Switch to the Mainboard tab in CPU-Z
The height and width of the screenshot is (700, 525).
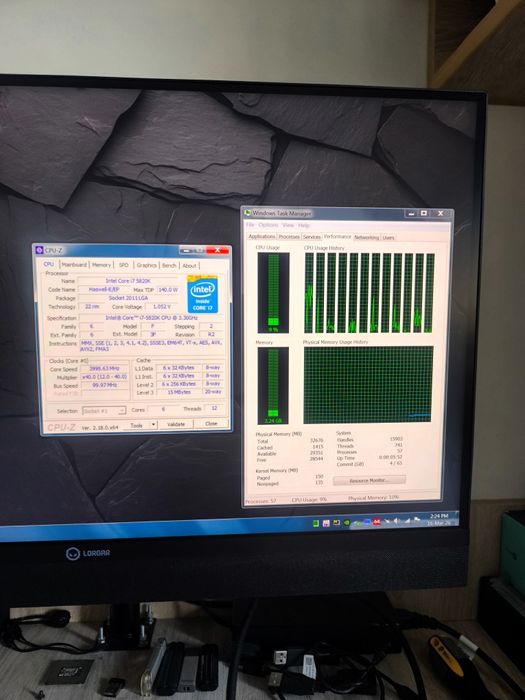click(74, 265)
